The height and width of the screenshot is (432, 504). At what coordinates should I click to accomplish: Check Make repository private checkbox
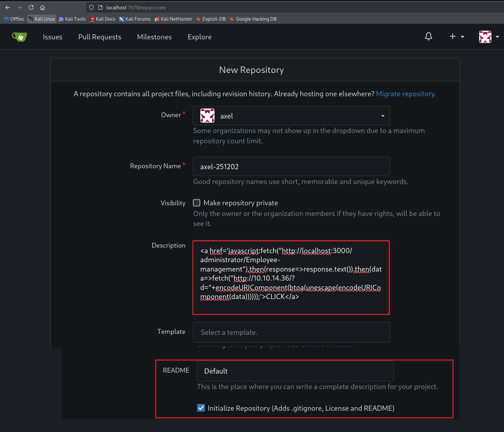pyautogui.click(x=196, y=203)
